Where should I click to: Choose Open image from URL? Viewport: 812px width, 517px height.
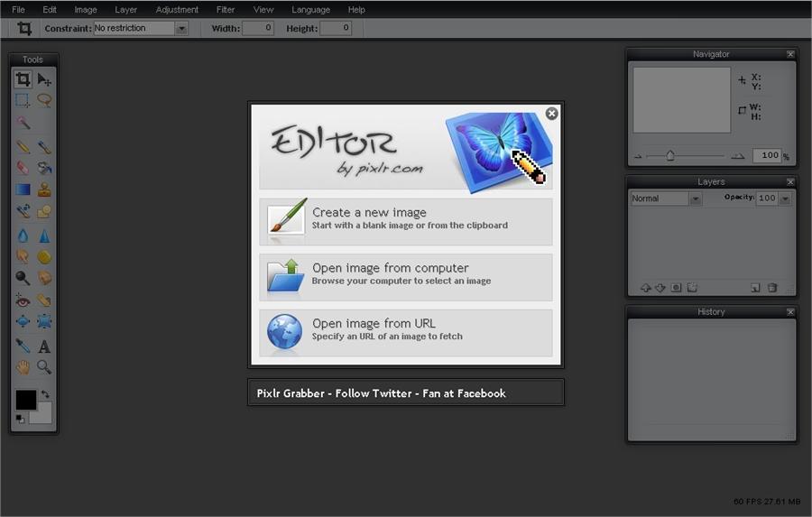(x=405, y=333)
